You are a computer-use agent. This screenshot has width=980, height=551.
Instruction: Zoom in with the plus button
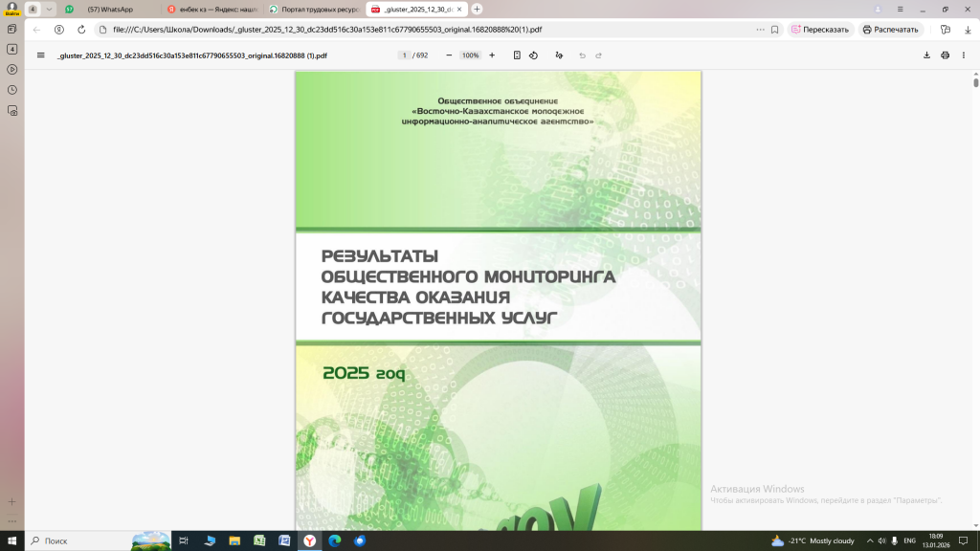click(x=492, y=55)
